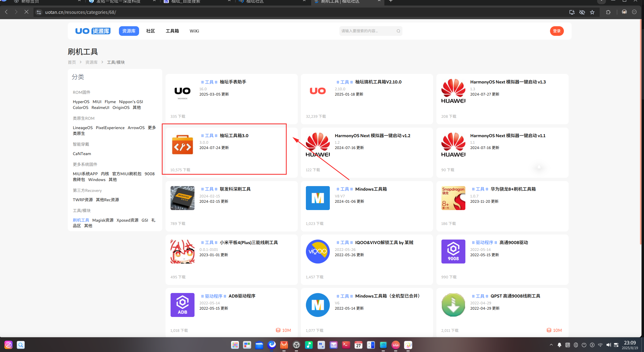The width and height of the screenshot is (644, 352).
Task: Click the Huawei logo for HarmonyOS Next v1.3
Action: (x=453, y=91)
